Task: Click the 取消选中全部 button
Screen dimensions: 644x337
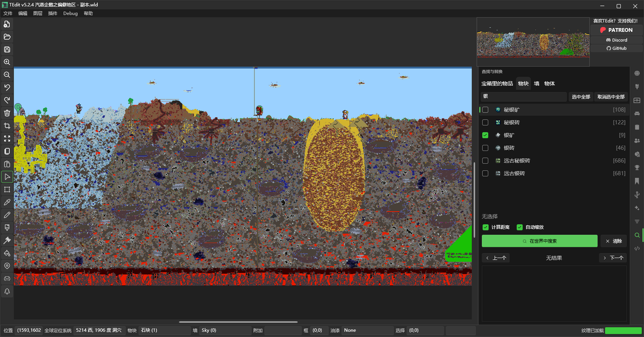Action: point(611,97)
